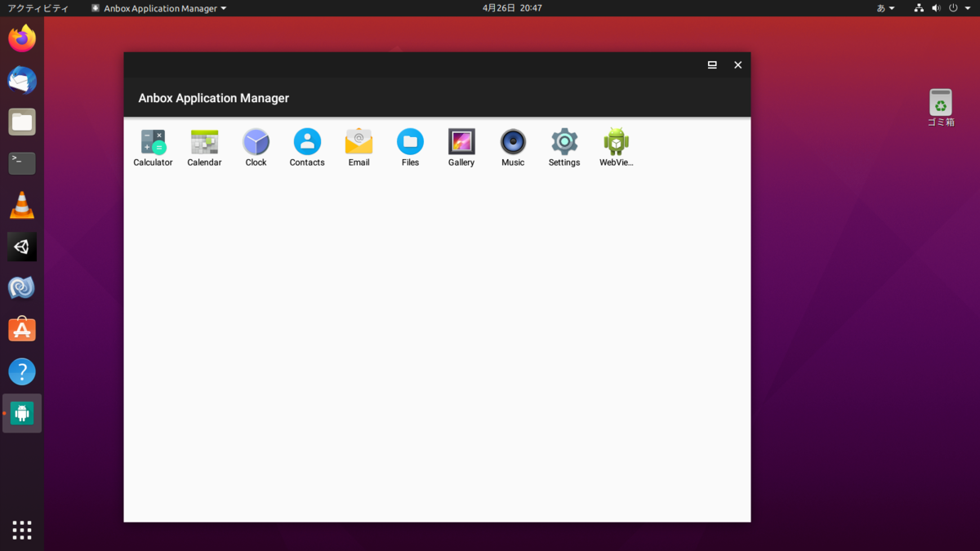Open Help from the dock
Screen dimensions: 980x551
(x=22, y=371)
